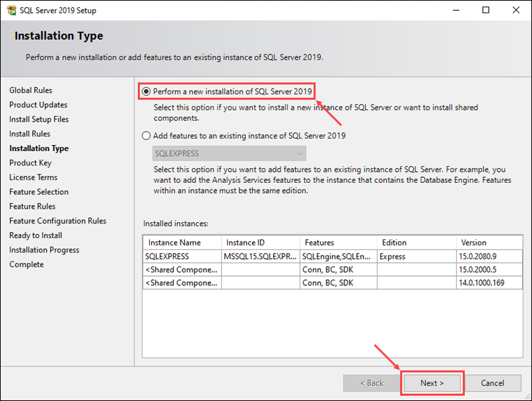Click the Installation Type heading
Screen dimensions: 532x401
[59, 36]
